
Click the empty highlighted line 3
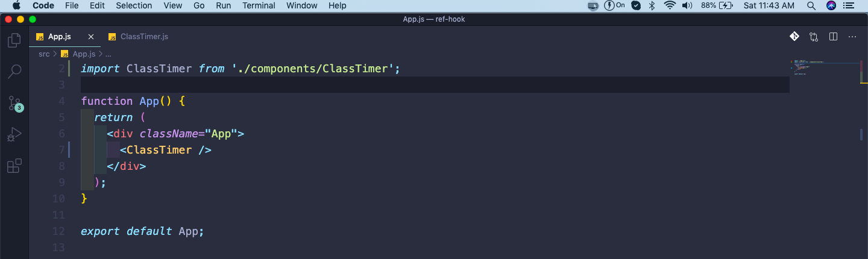[435, 85]
